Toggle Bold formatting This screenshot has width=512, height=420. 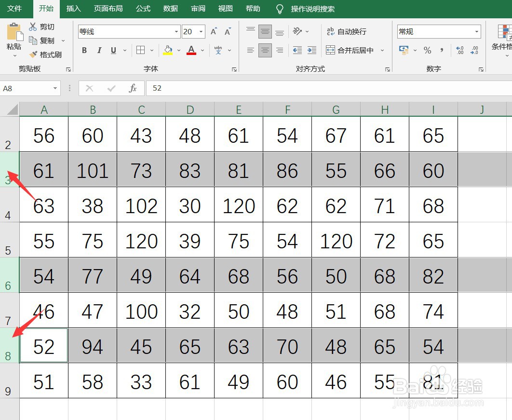[x=84, y=50]
